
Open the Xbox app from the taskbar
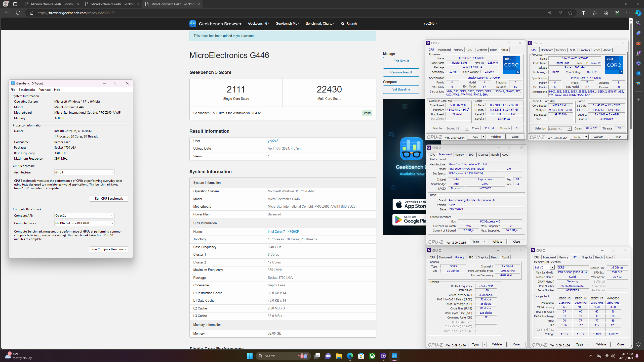372,356
